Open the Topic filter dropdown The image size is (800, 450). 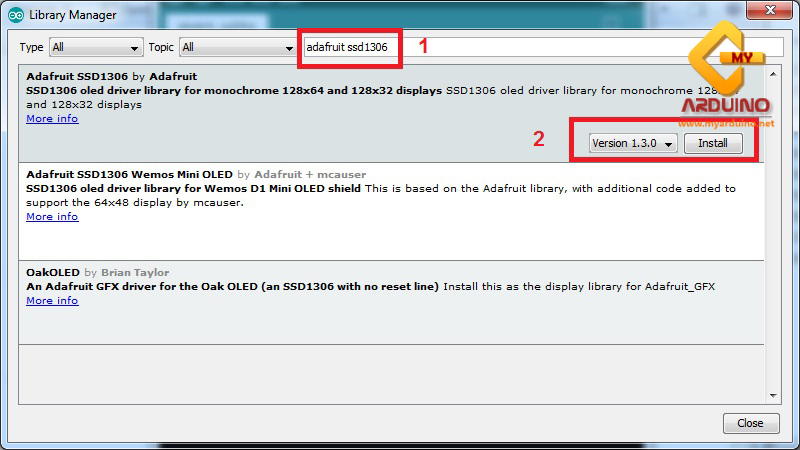point(236,48)
